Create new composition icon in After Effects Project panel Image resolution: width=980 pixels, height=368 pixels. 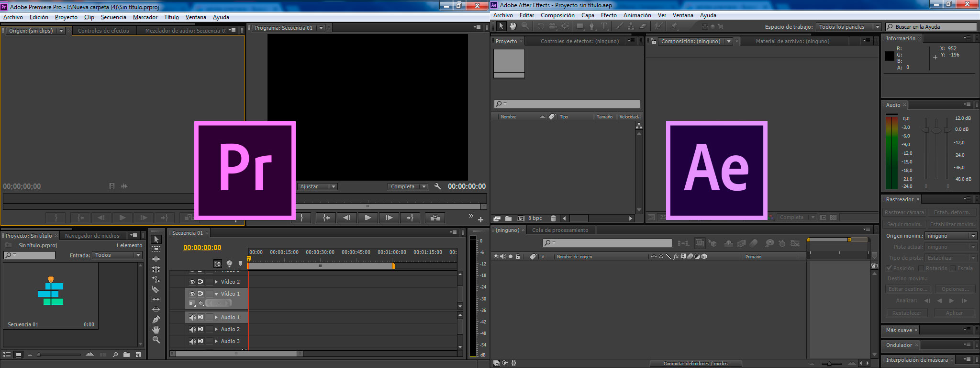[x=520, y=218]
